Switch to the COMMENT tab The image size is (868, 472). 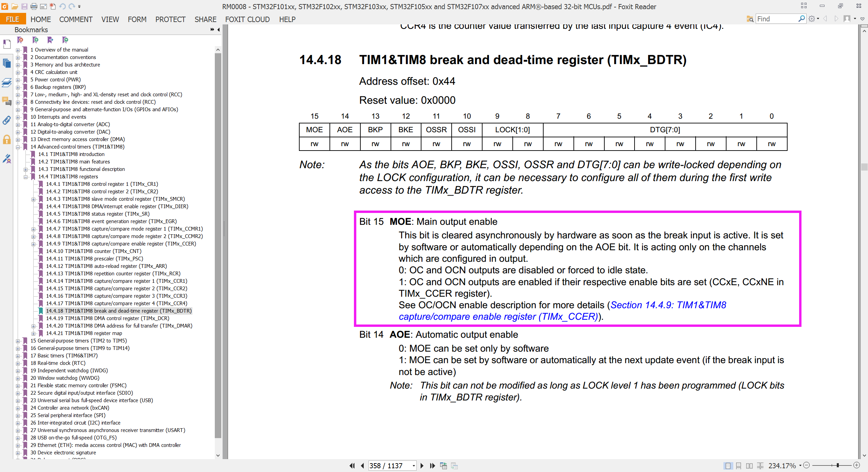76,19
